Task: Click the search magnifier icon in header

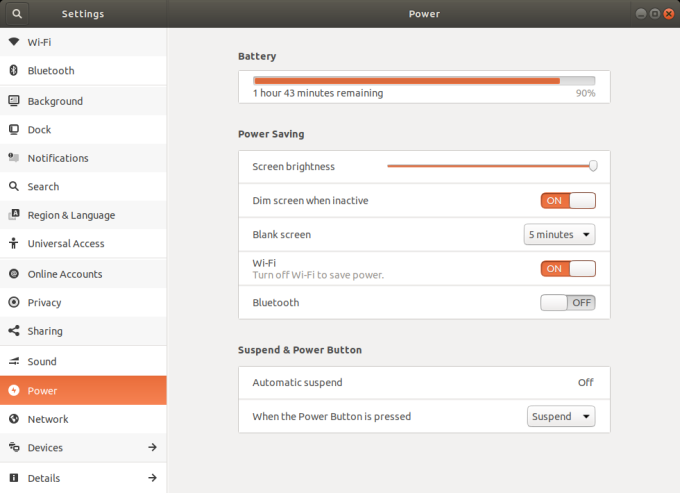Action: click(x=17, y=14)
